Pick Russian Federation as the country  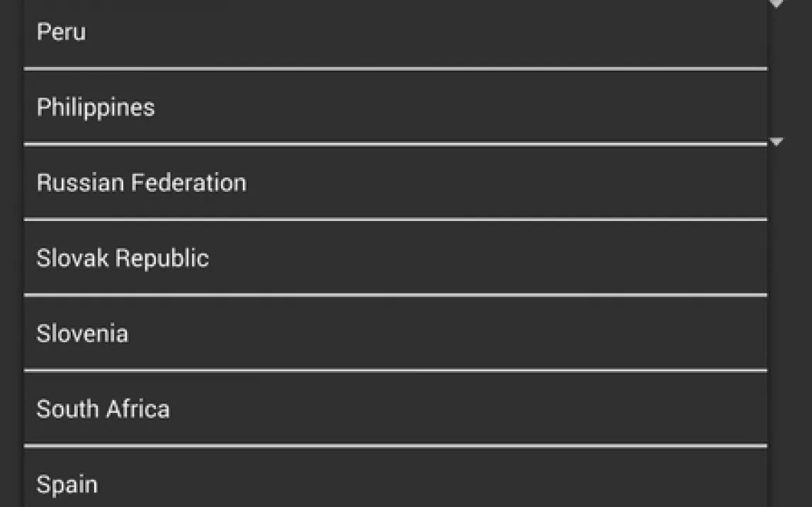[x=395, y=183]
